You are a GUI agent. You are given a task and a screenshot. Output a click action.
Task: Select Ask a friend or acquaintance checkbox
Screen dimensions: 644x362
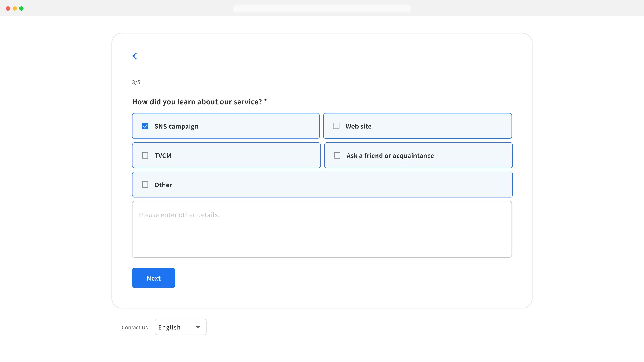click(337, 155)
